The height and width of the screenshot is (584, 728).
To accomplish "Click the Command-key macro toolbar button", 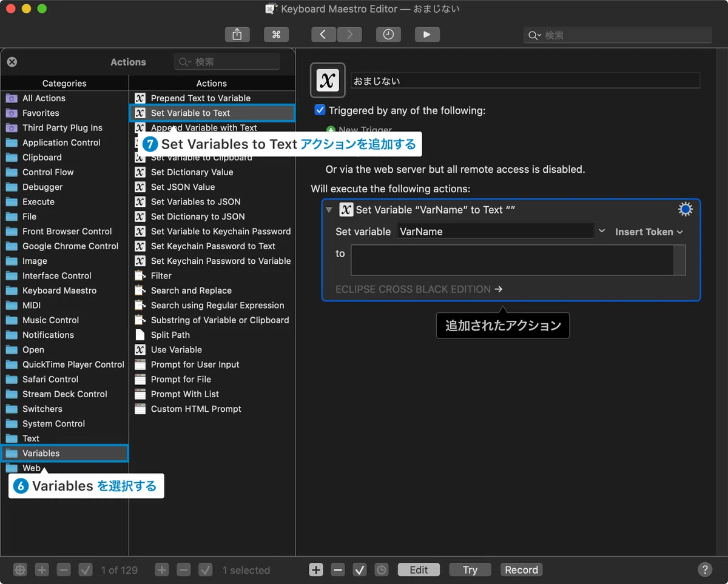I will (x=276, y=35).
